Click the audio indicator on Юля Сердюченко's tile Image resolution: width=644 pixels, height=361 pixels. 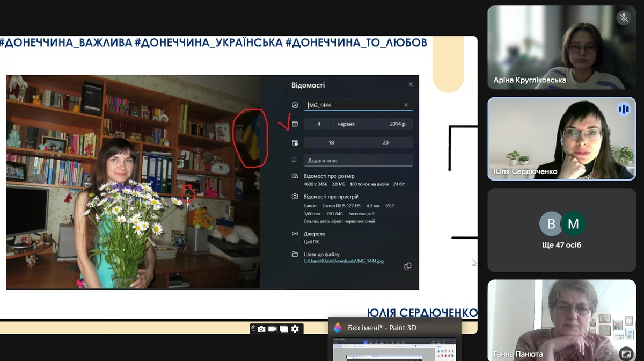(x=623, y=110)
